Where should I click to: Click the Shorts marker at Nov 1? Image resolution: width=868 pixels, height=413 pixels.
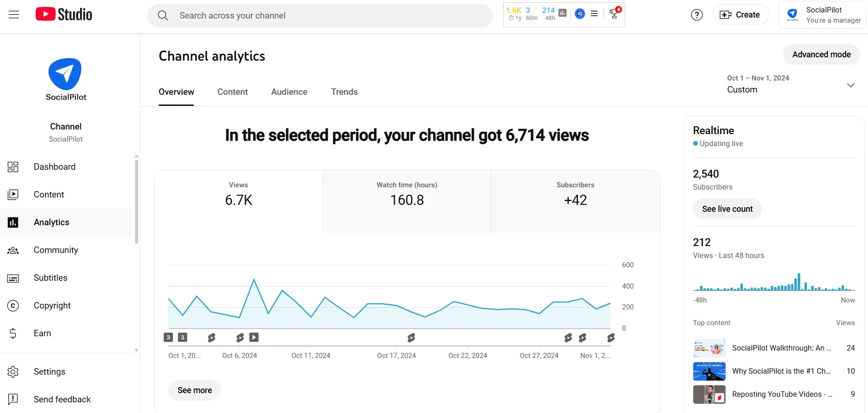(611, 338)
